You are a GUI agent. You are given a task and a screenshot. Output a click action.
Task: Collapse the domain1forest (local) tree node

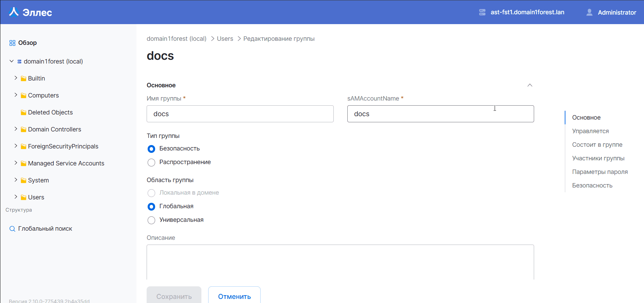tap(12, 61)
